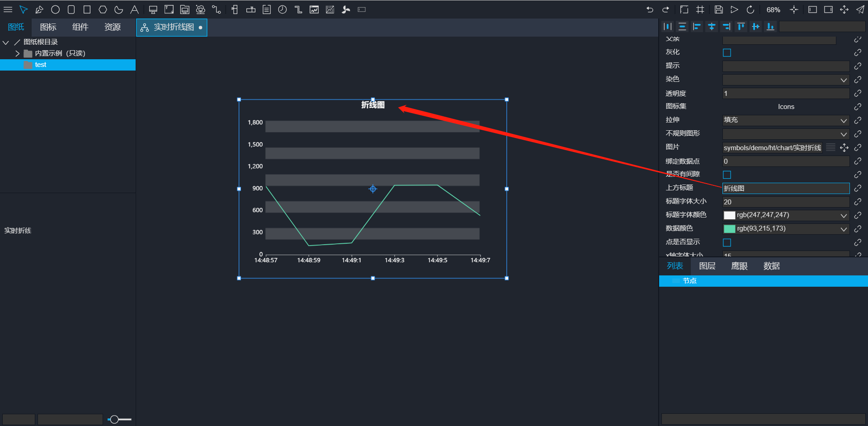Click the preview play icon

pos(734,9)
